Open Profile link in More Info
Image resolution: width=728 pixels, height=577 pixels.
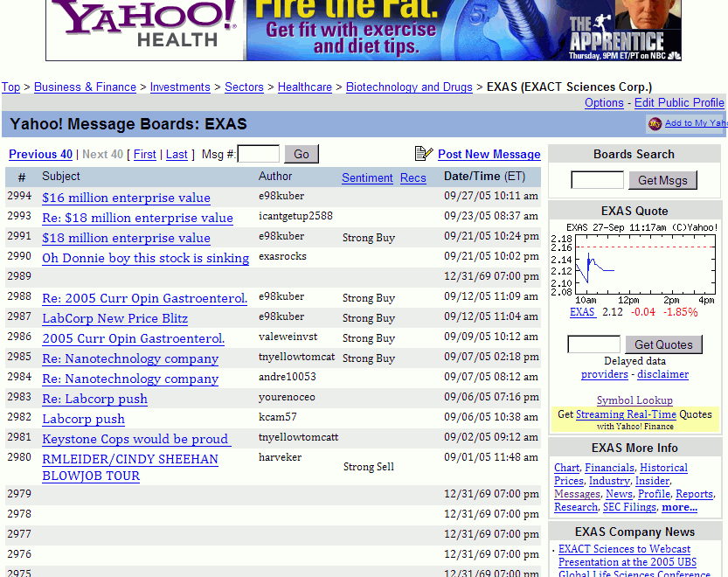655,494
